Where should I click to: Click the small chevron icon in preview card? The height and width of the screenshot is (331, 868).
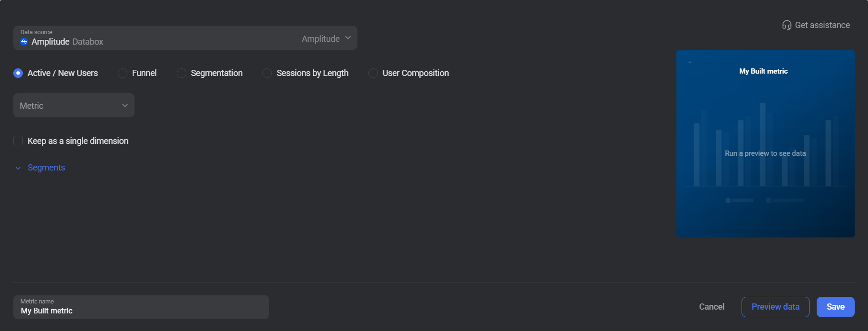[x=690, y=62]
